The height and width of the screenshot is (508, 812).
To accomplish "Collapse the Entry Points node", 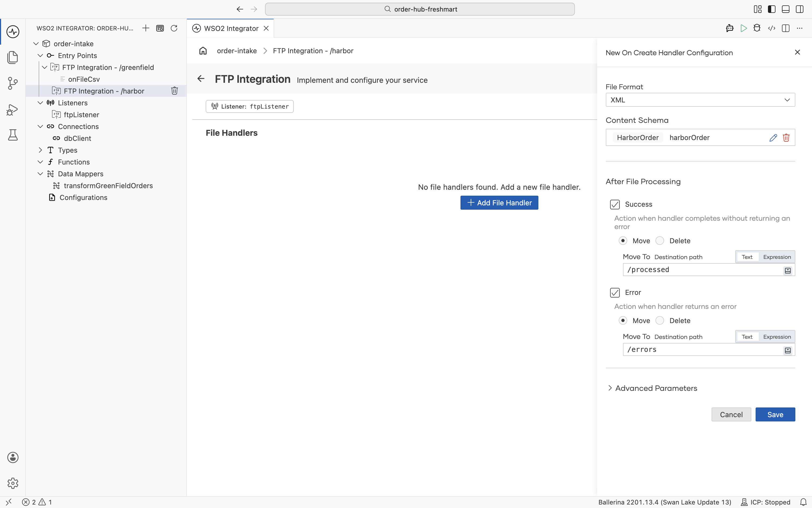I will click(x=40, y=55).
